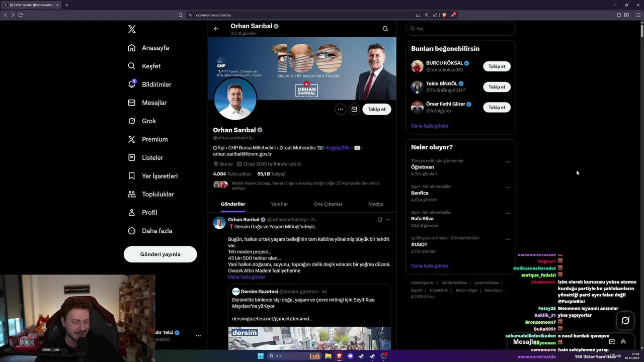The image size is (644, 362).
Task: Open new browser tab with plus
Action: point(66,5)
